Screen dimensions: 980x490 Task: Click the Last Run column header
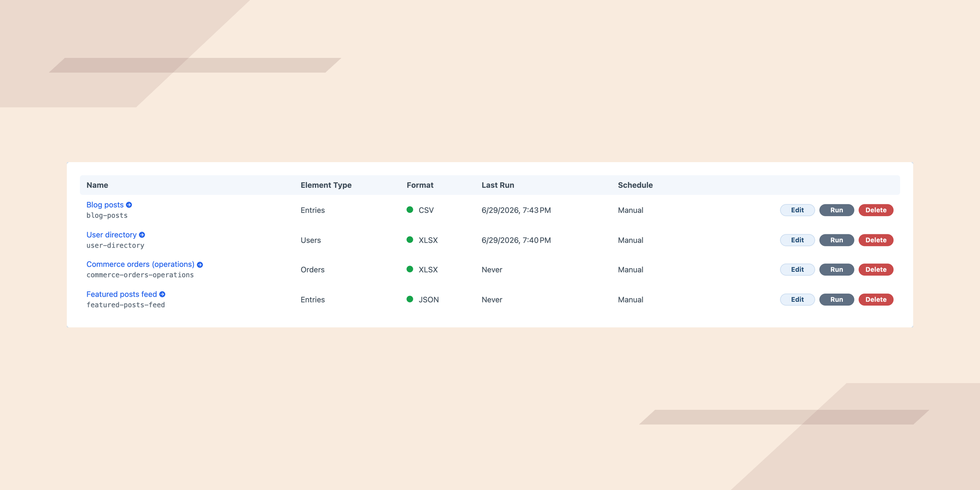point(498,185)
